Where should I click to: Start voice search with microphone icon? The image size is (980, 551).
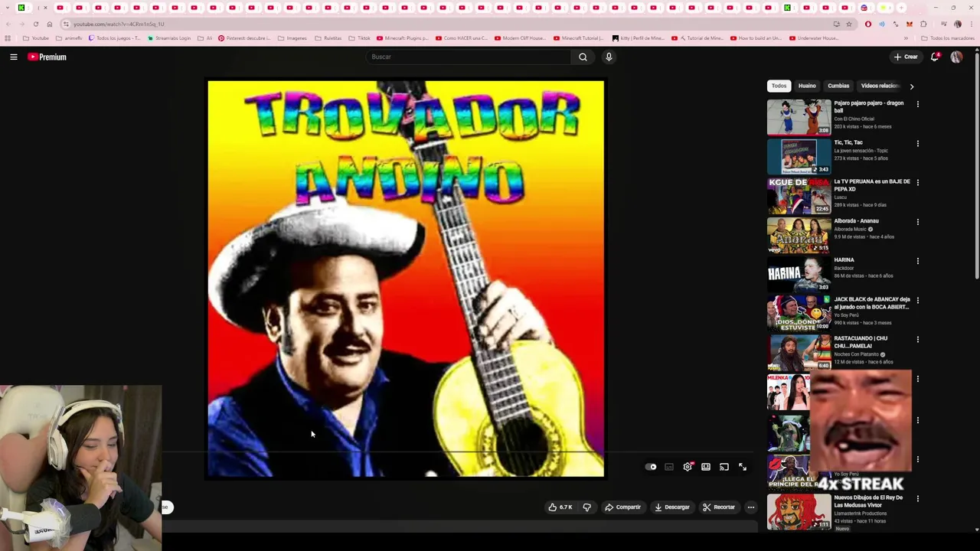pos(609,57)
